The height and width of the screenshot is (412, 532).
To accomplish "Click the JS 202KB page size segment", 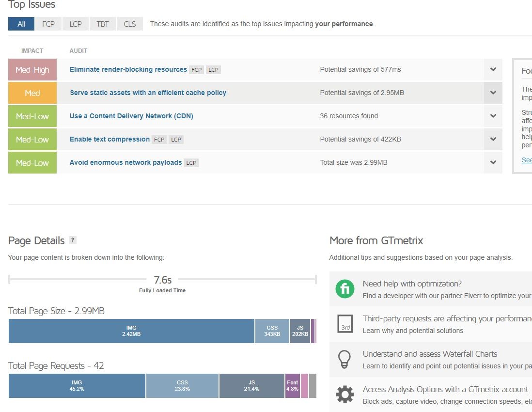I will pos(300,331).
